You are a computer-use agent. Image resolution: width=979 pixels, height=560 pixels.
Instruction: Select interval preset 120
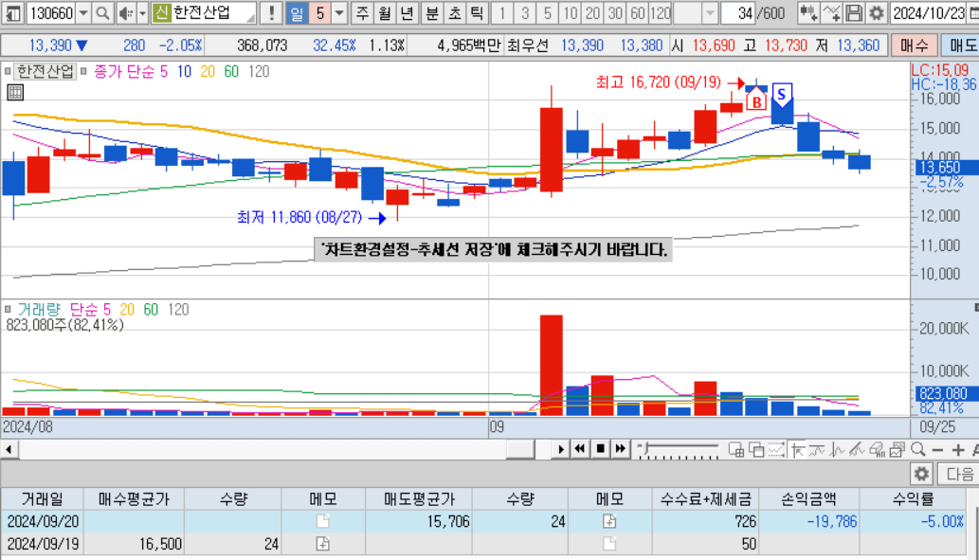coord(660,13)
